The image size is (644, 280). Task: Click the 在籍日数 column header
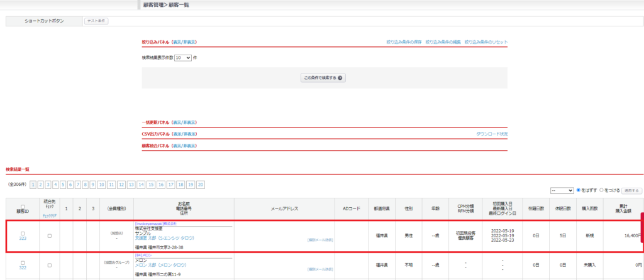click(536, 208)
